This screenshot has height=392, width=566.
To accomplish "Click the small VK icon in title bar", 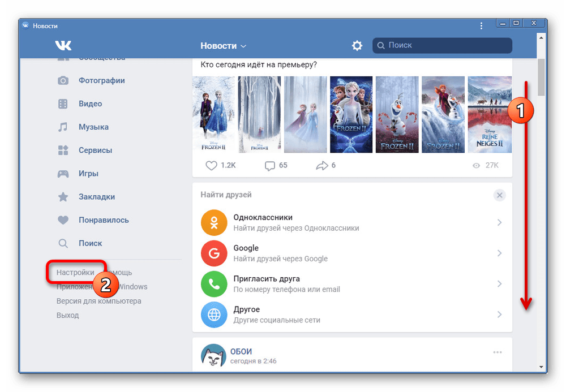I will coord(25,25).
